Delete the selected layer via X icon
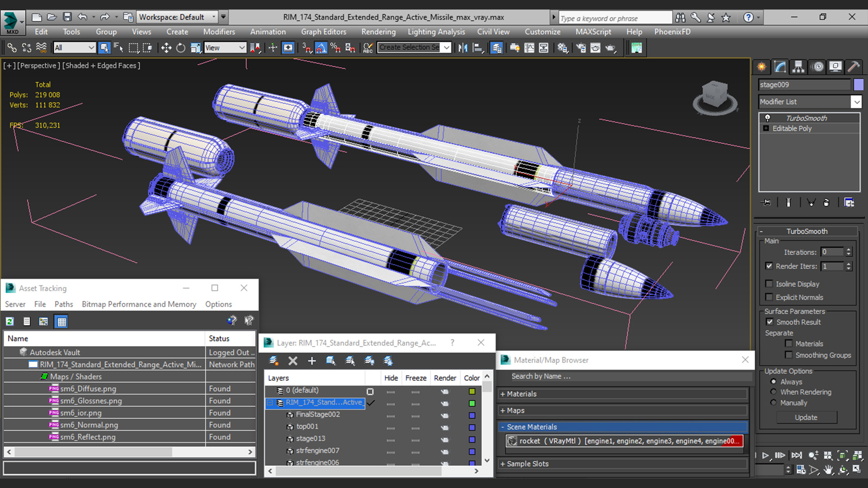The image size is (868, 488). [x=293, y=361]
